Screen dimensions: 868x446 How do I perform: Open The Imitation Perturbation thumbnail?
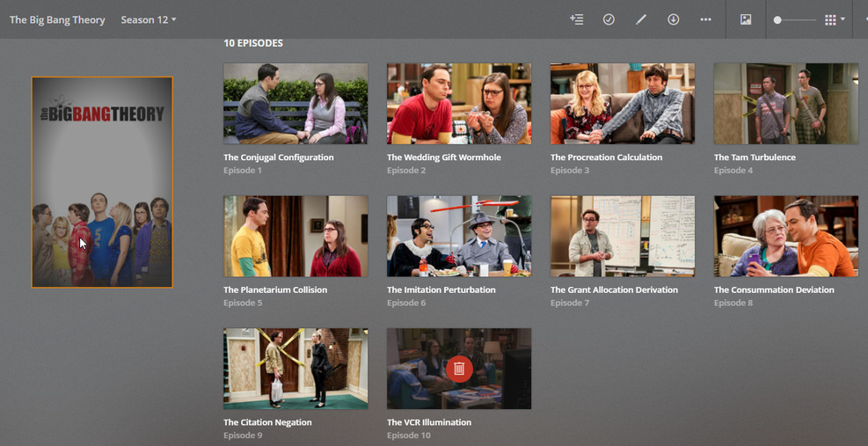click(x=459, y=236)
